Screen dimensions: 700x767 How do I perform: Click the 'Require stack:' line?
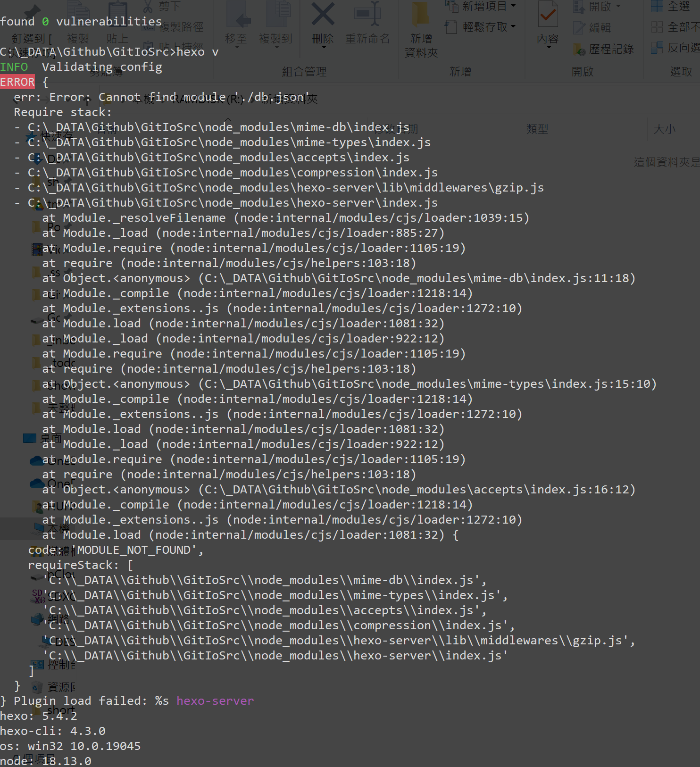click(x=63, y=112)
